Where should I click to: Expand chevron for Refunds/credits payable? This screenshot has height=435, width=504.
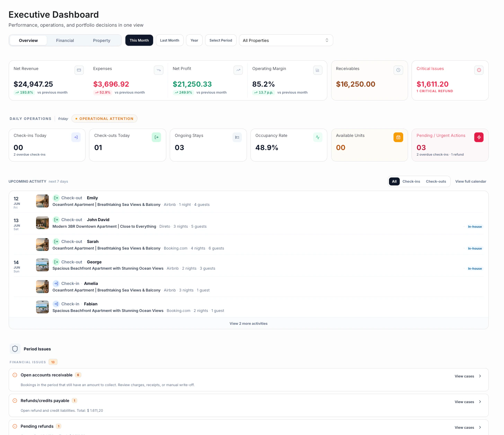[x=480, y=402]
